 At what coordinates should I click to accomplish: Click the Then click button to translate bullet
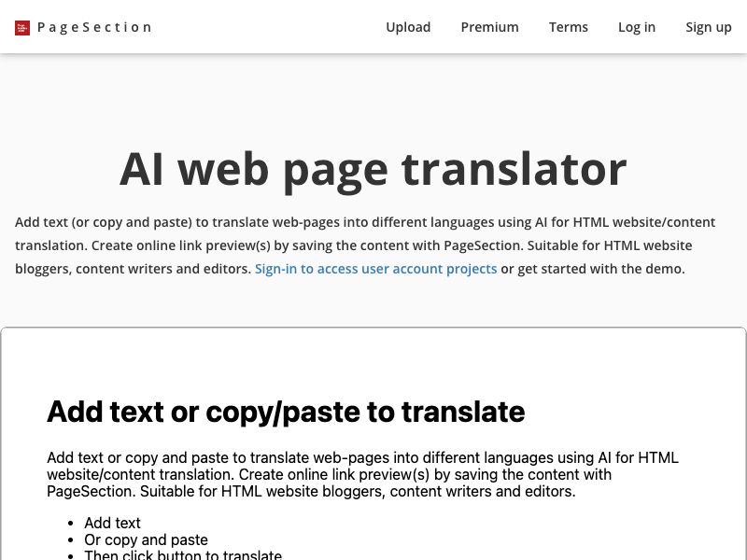pyautogui.click(x=183, y=553)
